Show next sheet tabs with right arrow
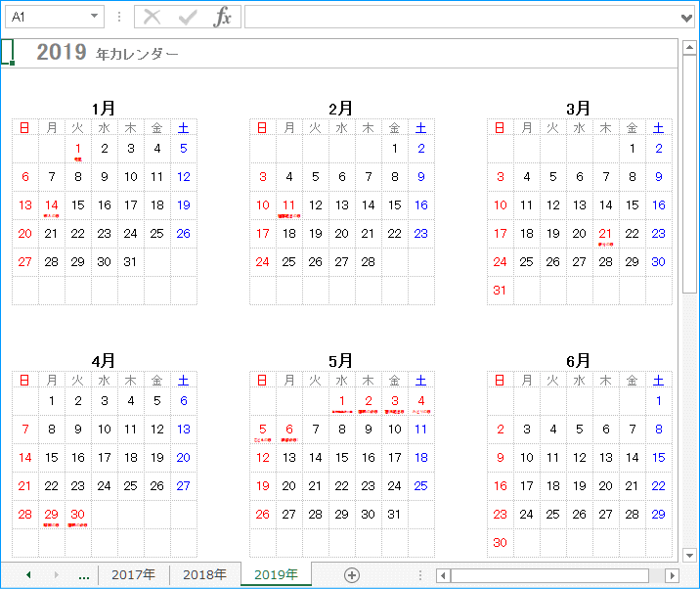Image resolution: width=700 pixels, height=589 pixels. (x=57, y=575)
